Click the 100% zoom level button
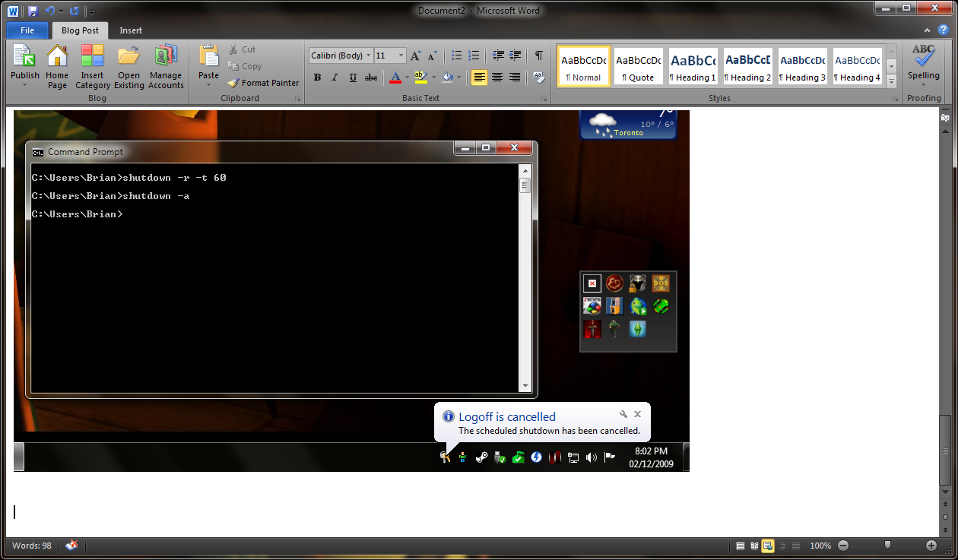 pos(820,546)
